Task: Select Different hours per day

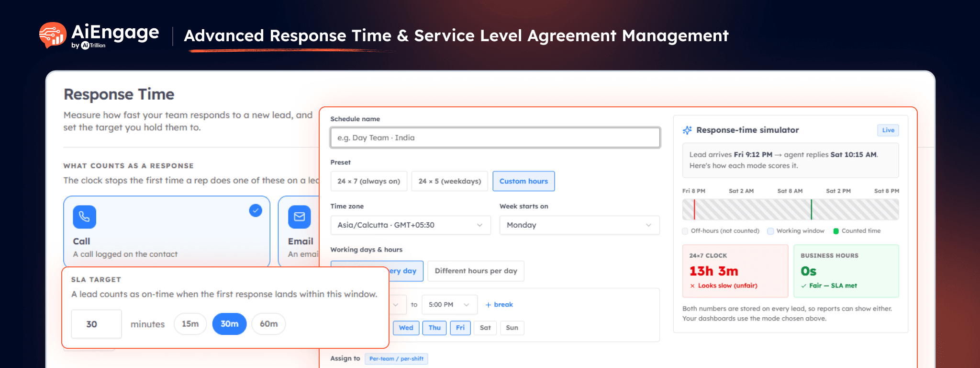Action: tap(476, 271)
